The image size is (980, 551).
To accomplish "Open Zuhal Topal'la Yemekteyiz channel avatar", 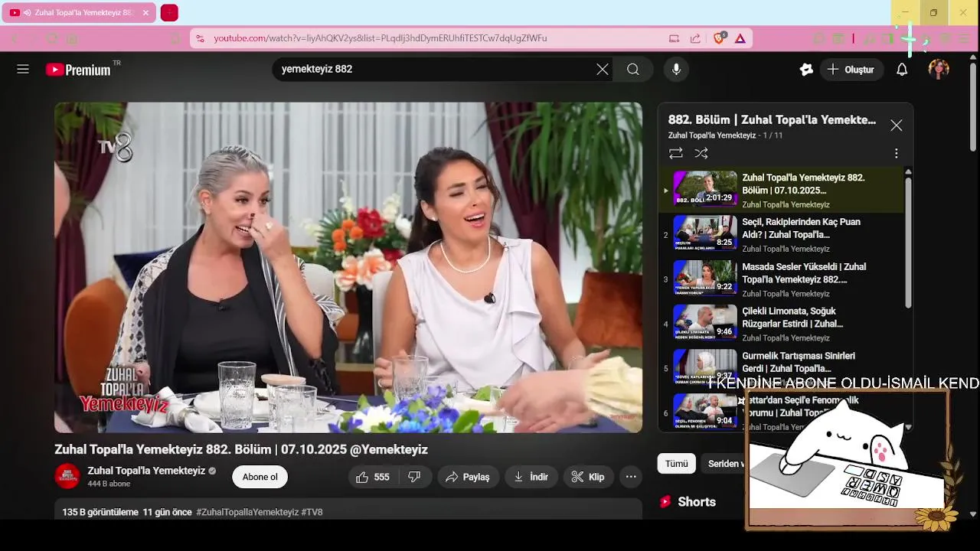I will 67,476.
